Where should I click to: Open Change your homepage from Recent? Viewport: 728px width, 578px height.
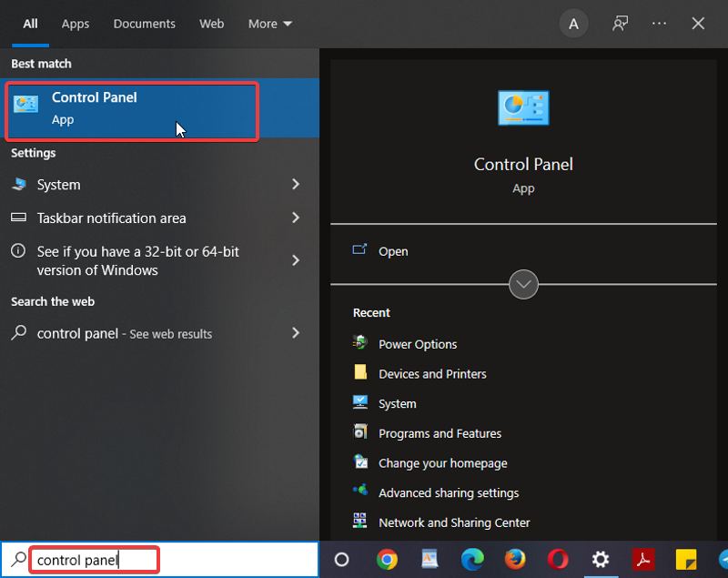click(443, 463)
